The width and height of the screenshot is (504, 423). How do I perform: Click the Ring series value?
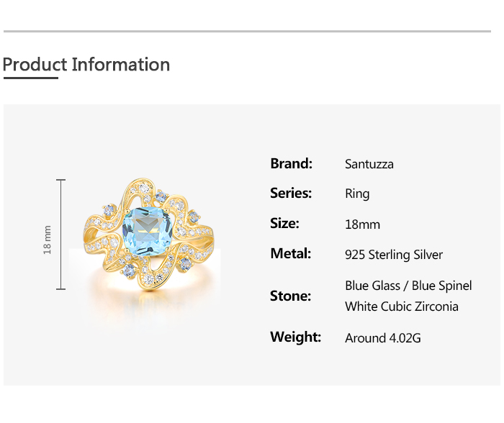(x=357, y=194)
